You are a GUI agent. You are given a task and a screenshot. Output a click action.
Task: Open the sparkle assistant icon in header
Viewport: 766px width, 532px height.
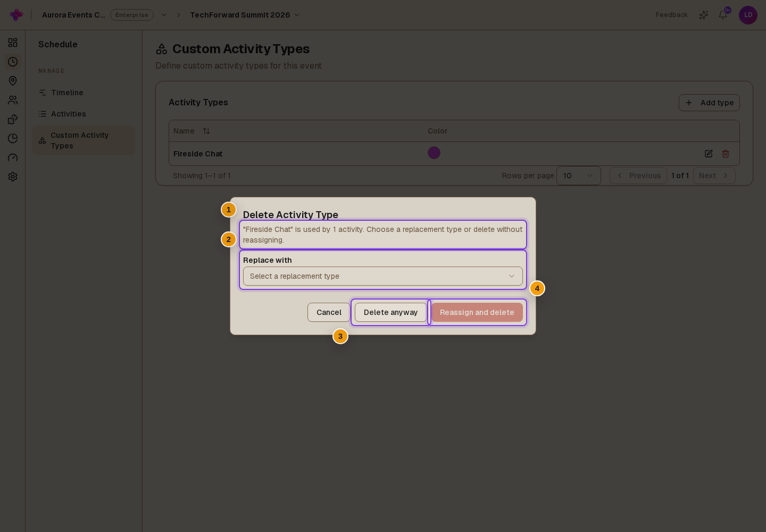click(x=704, y=15)
